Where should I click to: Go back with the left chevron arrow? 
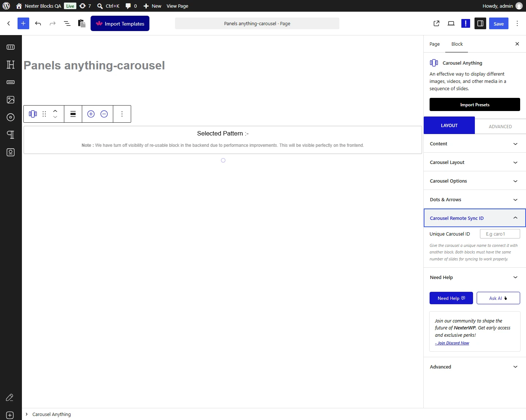point(9,23)
